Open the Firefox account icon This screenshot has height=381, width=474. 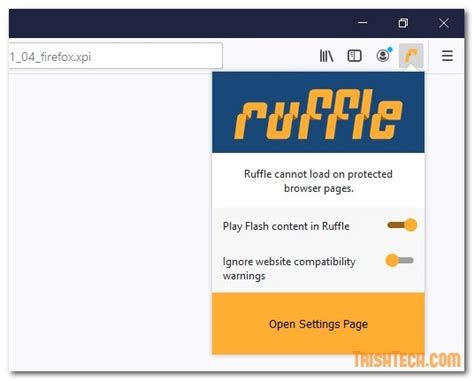[x=383, y=55]
